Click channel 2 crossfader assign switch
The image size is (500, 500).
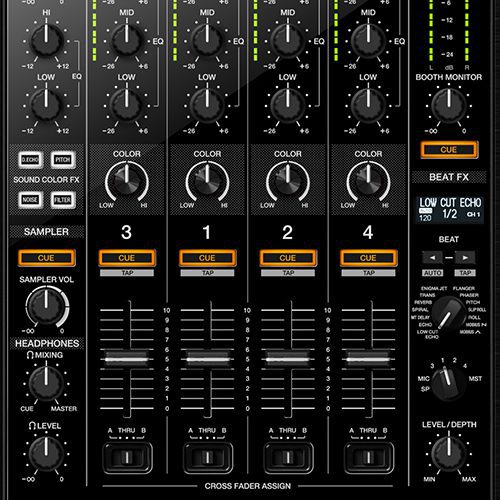[288, 457]
